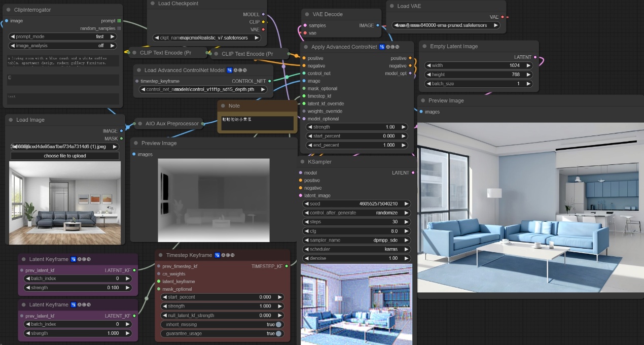Collapse the KSampler node using its title dot
The width and height of the screenshot is (644, 345).
pos(302,162)
